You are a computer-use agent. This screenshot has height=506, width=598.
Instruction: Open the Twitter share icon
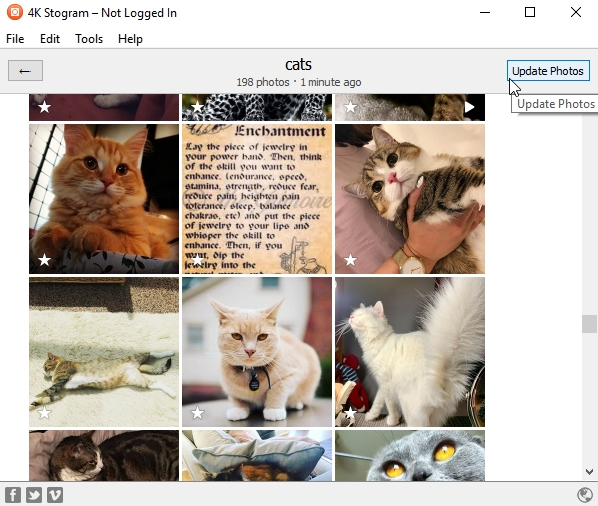pos(34,495)
